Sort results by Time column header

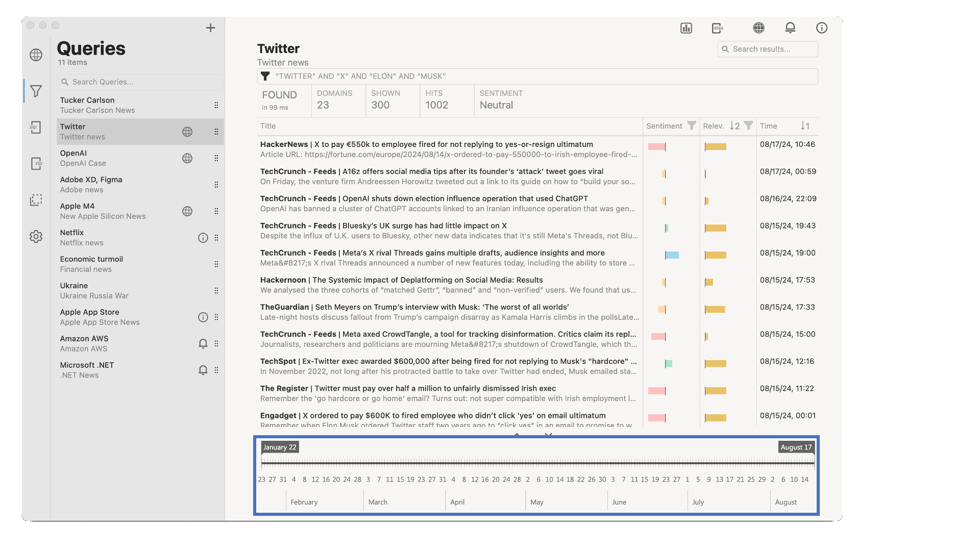pos(768,126)
